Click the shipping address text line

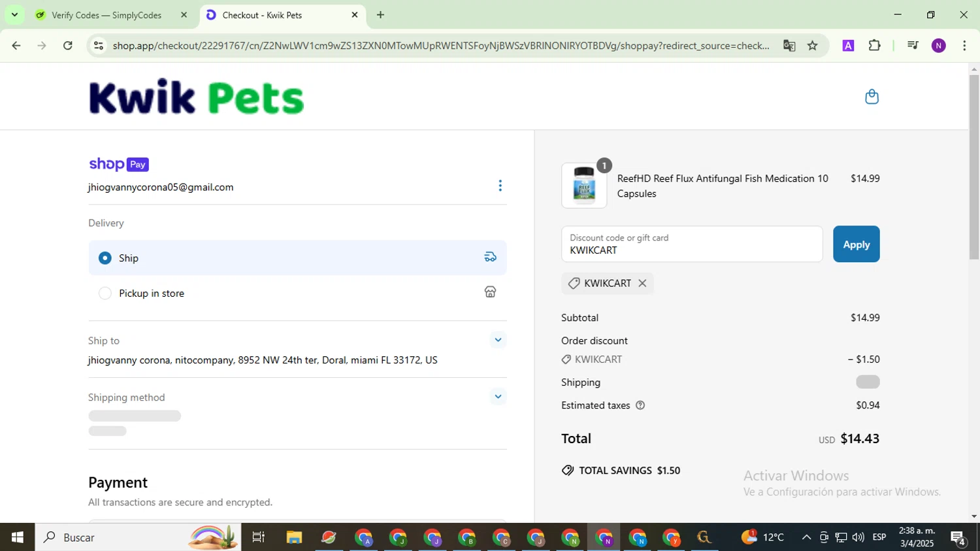[x=263, y=360]
